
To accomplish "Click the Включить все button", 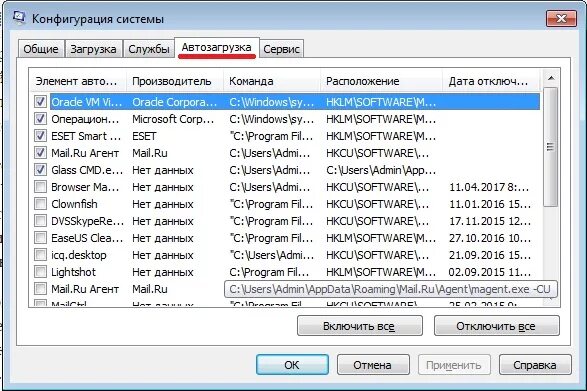I will 359,326.
